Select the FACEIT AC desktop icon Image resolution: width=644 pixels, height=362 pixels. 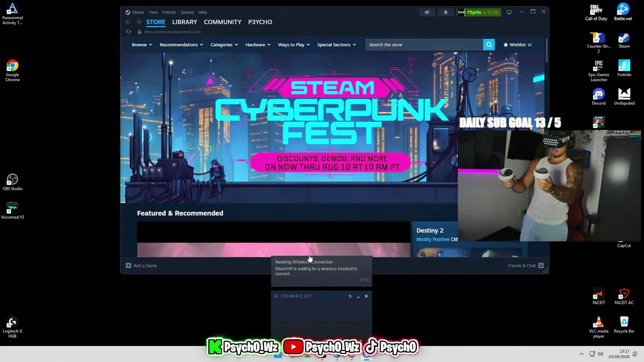coord(624,297)
